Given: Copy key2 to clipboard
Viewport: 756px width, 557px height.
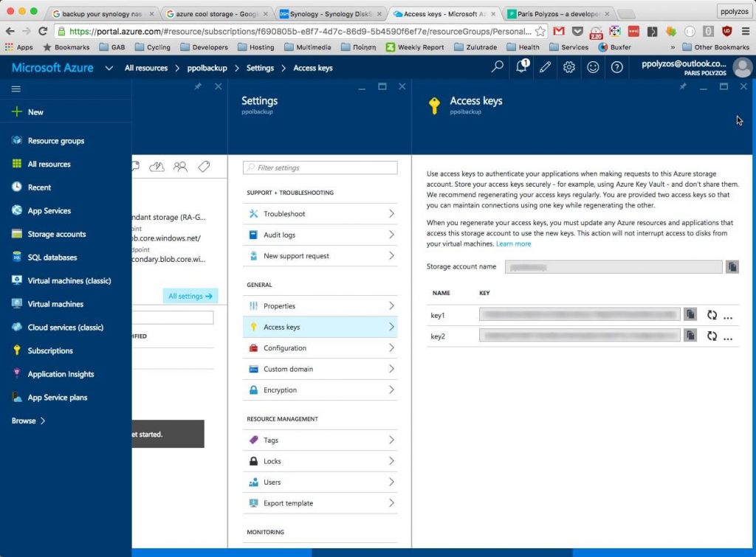Looking at the screenshot, I should point(690,336).
